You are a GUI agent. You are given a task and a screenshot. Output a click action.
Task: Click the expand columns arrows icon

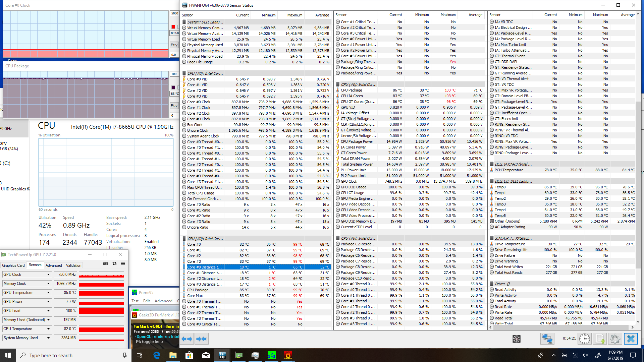coord(187,339)
